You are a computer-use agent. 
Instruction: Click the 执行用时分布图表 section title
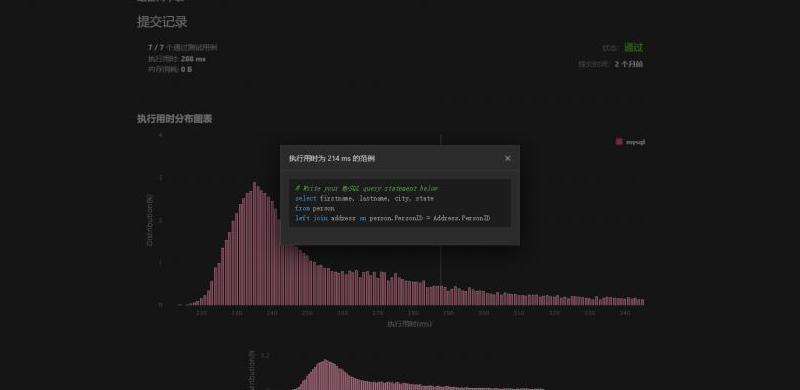[x=174, y=119]
